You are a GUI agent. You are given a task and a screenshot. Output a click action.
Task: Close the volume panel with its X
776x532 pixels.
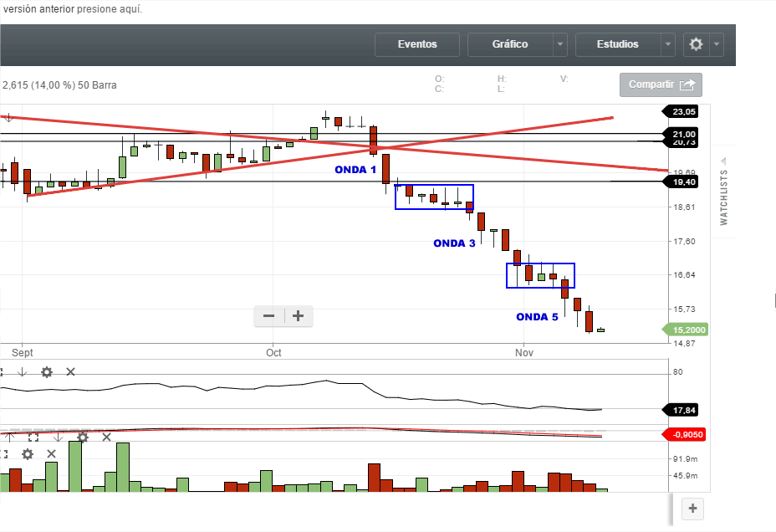click(x=52, y=454)
